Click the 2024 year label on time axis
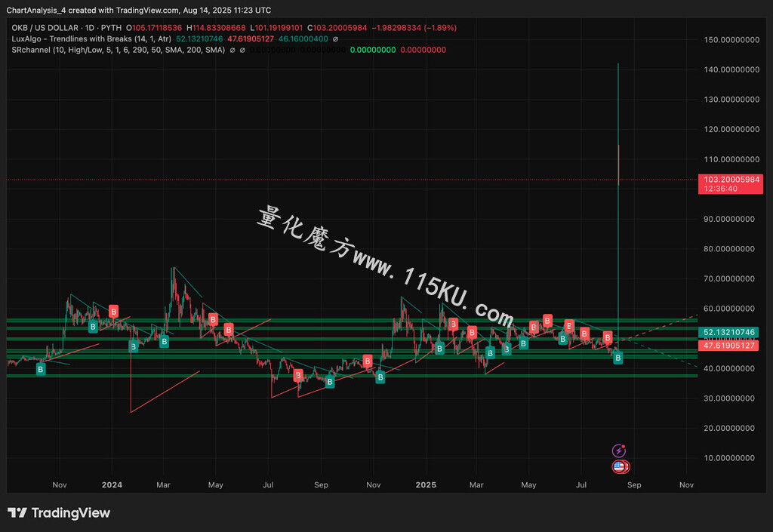 (x=112, y=485)
